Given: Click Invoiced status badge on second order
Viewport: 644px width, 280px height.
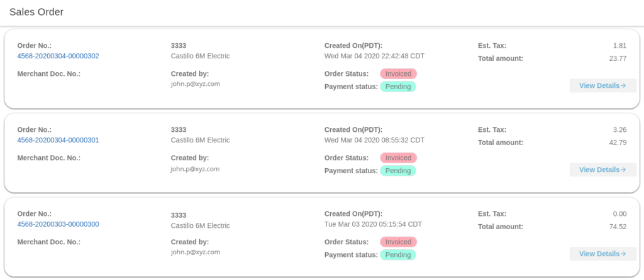Looking at the screenshot, I should point(398,158).
